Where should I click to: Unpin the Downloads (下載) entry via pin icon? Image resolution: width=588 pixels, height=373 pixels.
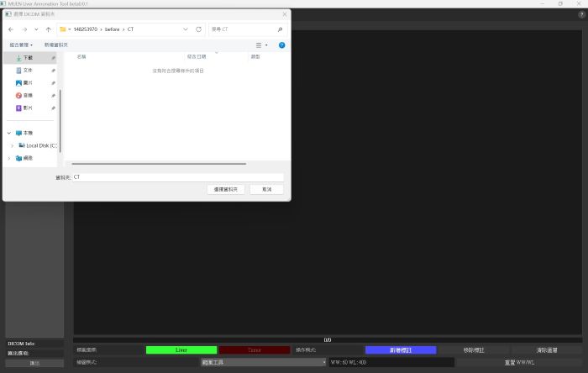[53, 58]
